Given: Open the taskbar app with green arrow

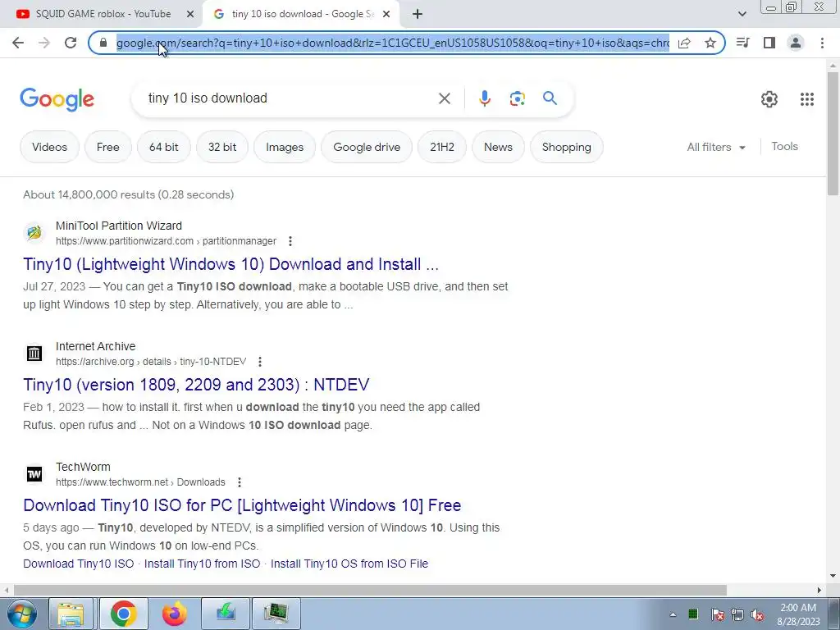Looking at the screenshot, I should point(226,614).
